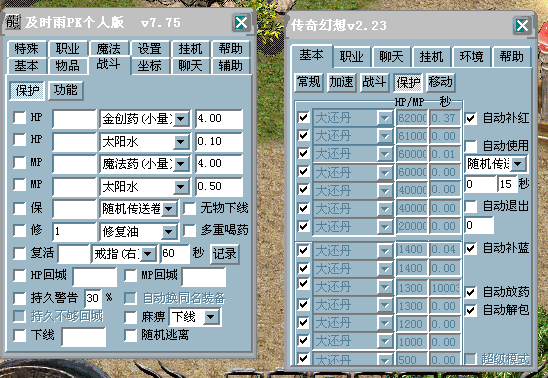Uncheck 自动解包 checkbox
Image resolution: width=548 pixels, height=378 pixels.
[471, 310]
